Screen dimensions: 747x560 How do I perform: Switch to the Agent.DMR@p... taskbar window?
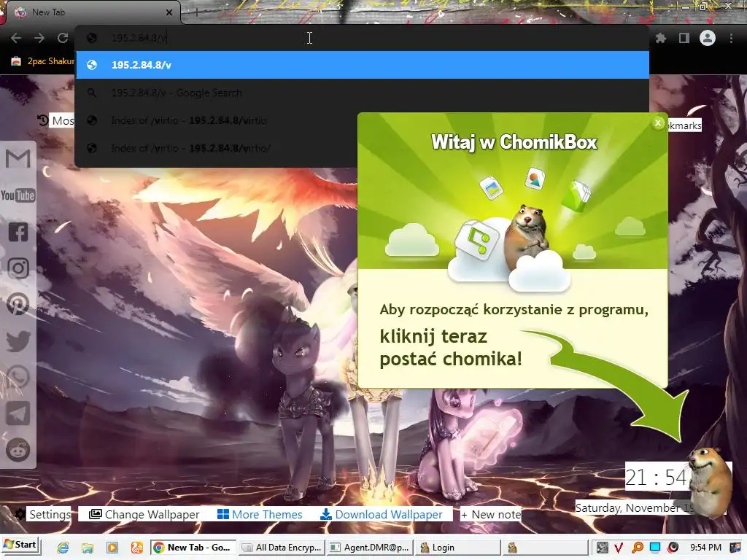pos(370,548)
